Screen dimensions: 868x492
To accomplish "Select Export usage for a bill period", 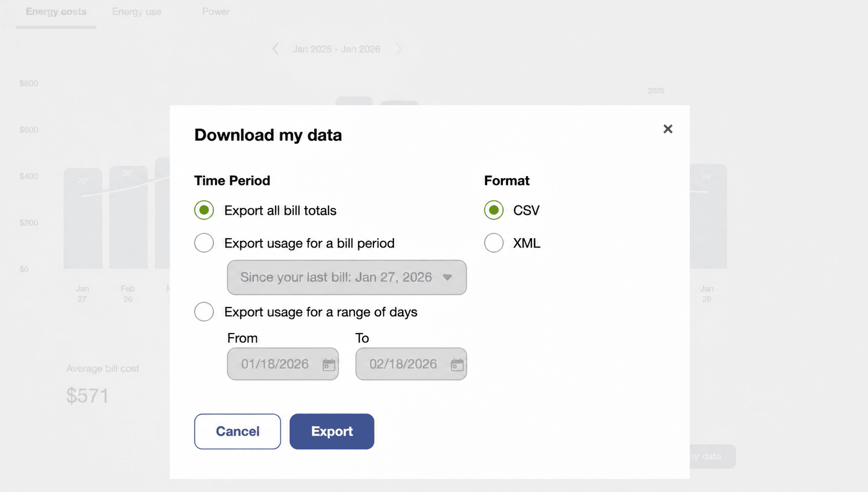I will point(204,243).
